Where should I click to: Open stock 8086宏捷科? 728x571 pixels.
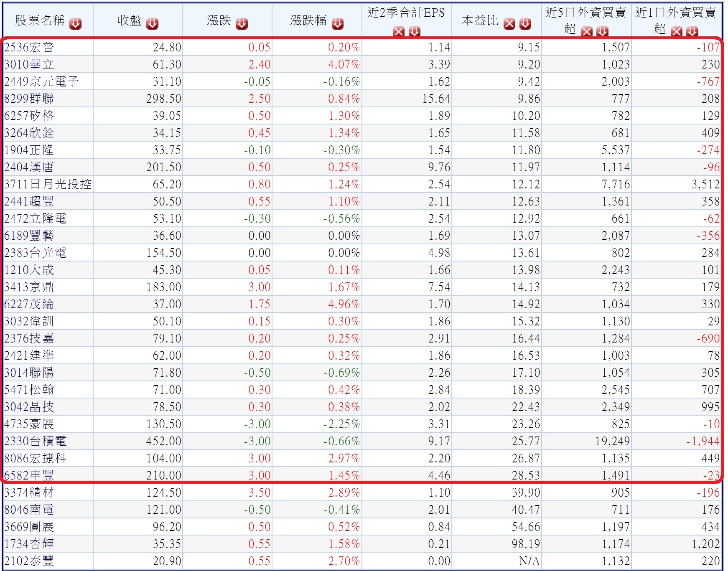point(36,458)
